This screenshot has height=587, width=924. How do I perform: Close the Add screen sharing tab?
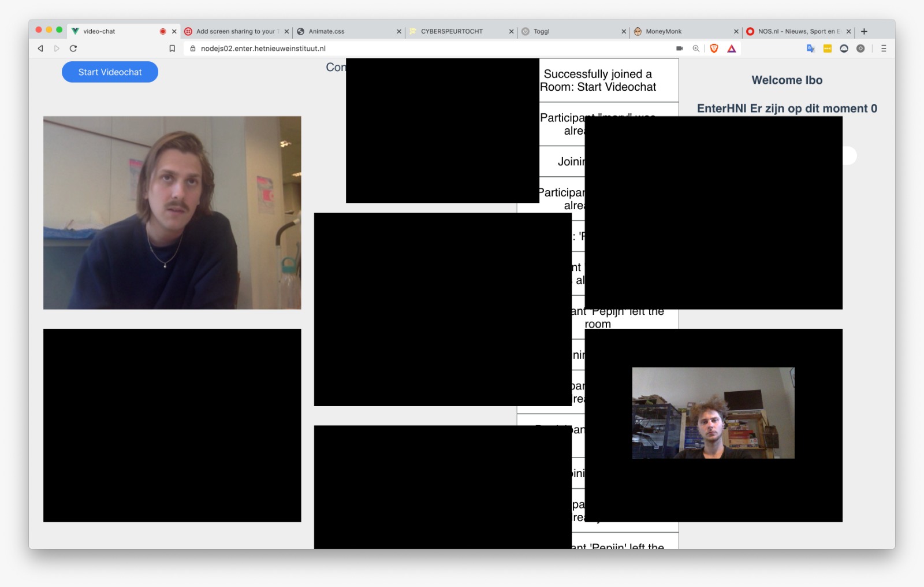pos(286,31)
